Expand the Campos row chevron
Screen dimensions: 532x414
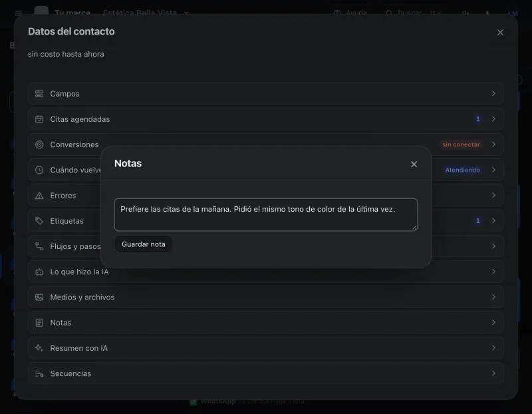click(x=493, y=93)
